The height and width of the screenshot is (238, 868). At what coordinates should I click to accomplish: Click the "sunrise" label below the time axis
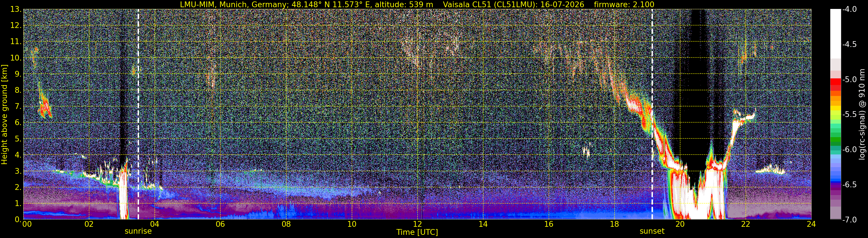pos(138,231)
